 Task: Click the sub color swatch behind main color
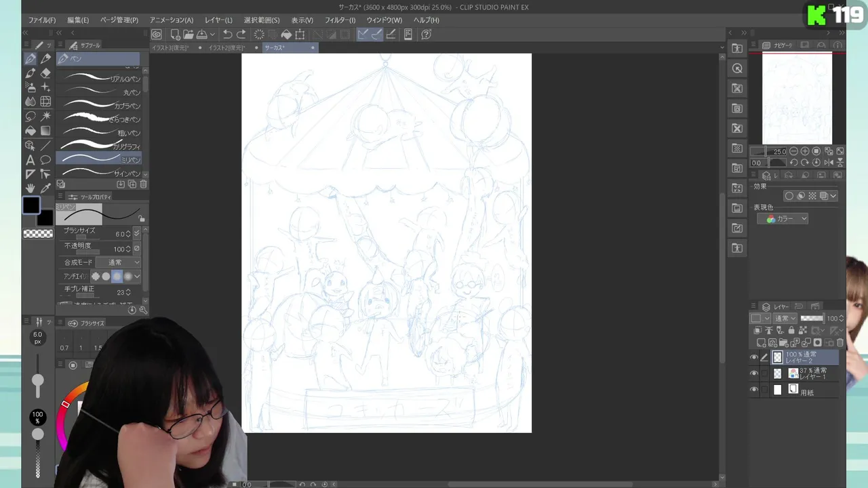[x=45, y=218]
